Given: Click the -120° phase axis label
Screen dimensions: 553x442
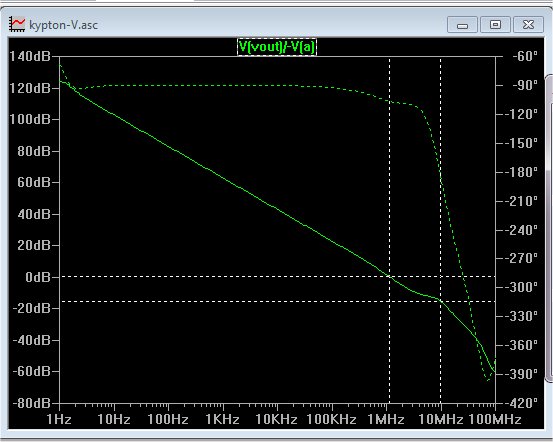Looking at the screenshot, I should (x=521, y=114).
